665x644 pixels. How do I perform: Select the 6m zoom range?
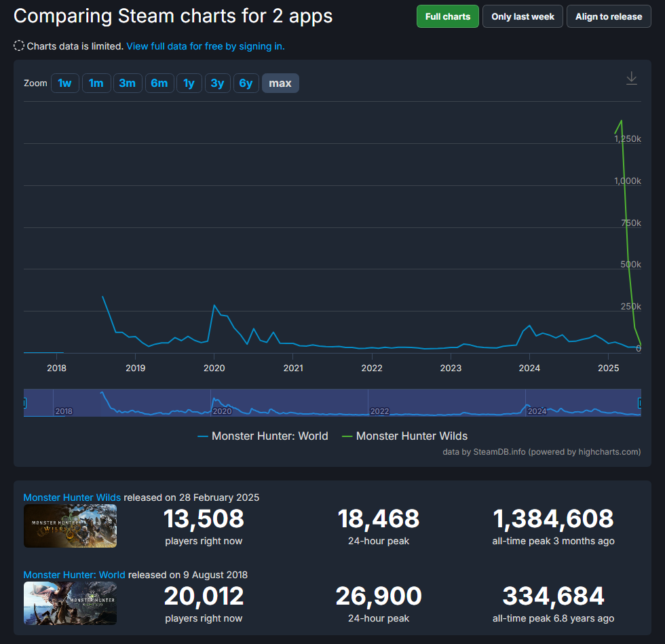159,83
